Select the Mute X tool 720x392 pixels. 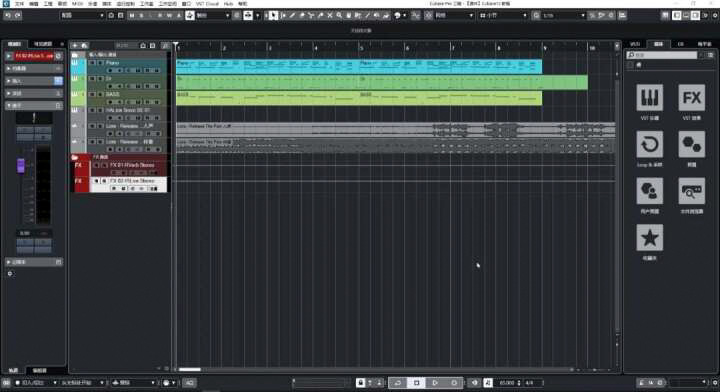pyautogui.click(x=330, y=15)
